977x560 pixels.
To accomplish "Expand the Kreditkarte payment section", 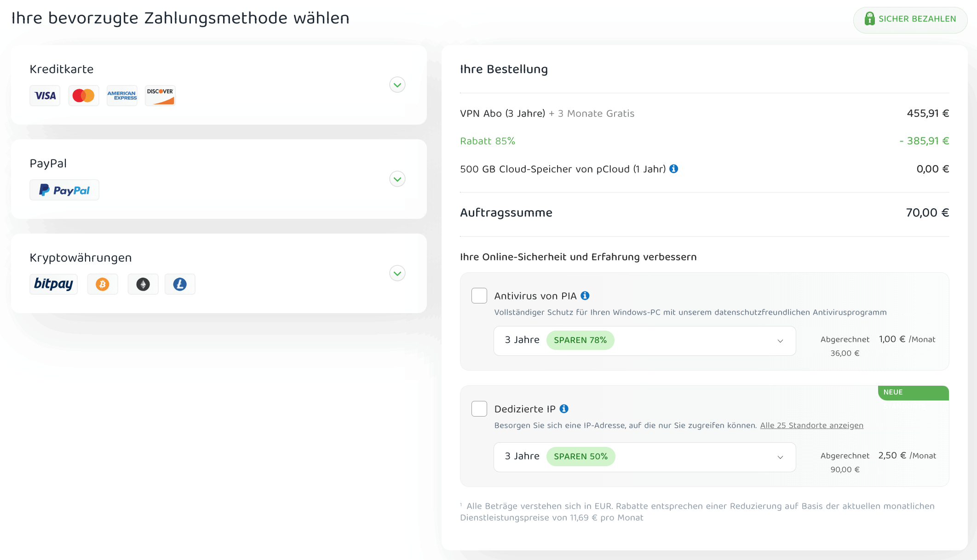I will coord(397,85).
